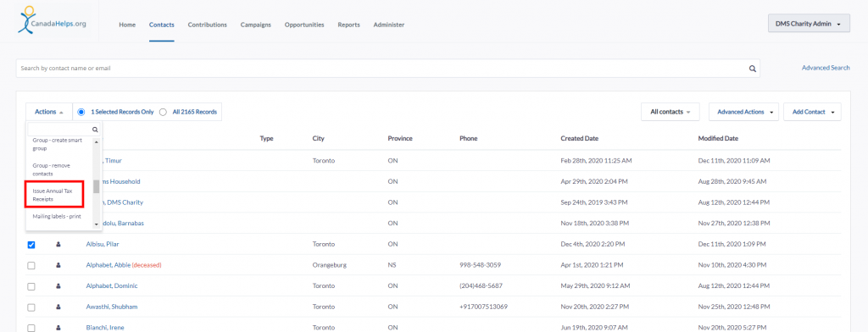Open the Administer tab
868x332 pixels.
click(x=388, y=25)
